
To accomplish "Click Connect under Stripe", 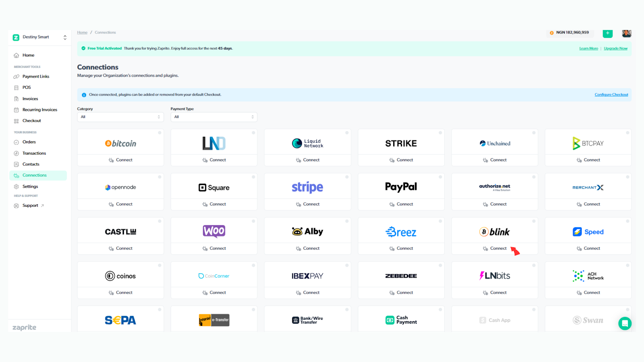I will [308, 204].
